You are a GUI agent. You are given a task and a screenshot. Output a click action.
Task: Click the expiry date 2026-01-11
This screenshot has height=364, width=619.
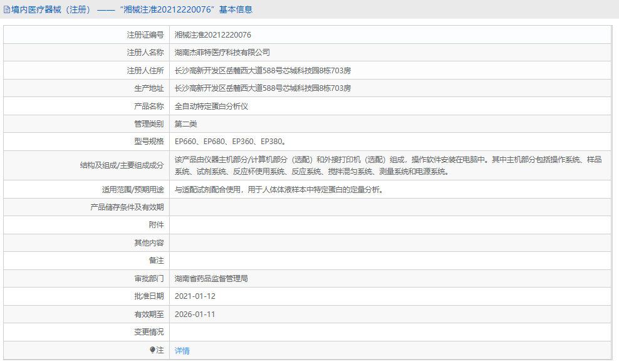pos(195,315)
